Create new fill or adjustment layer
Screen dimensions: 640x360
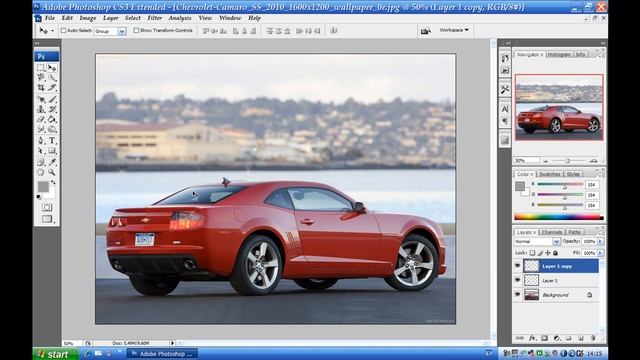pos(557,338)
